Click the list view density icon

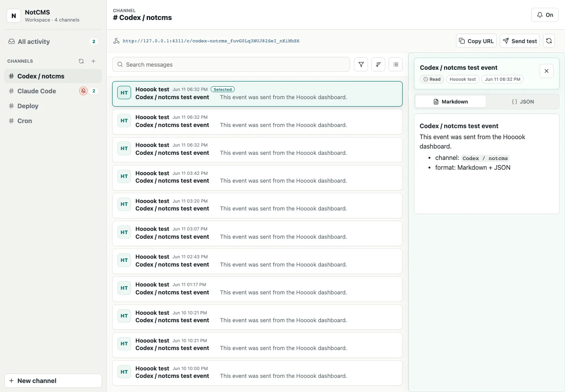point(395,64)
